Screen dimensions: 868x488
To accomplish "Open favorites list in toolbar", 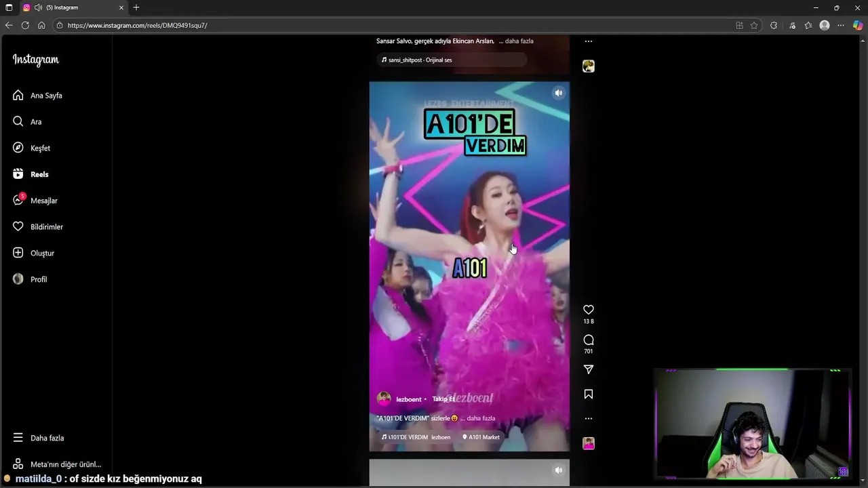I will [808, 25].
